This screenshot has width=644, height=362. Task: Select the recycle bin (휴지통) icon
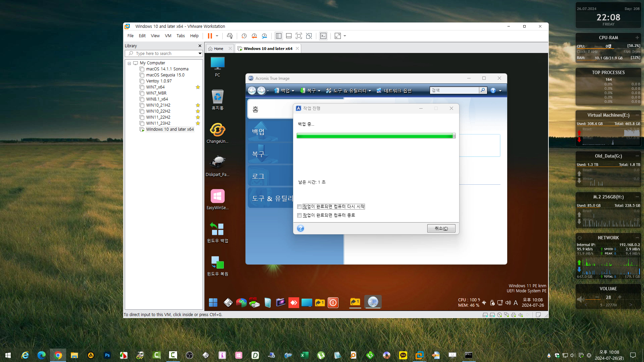click(x=217, y=100)
